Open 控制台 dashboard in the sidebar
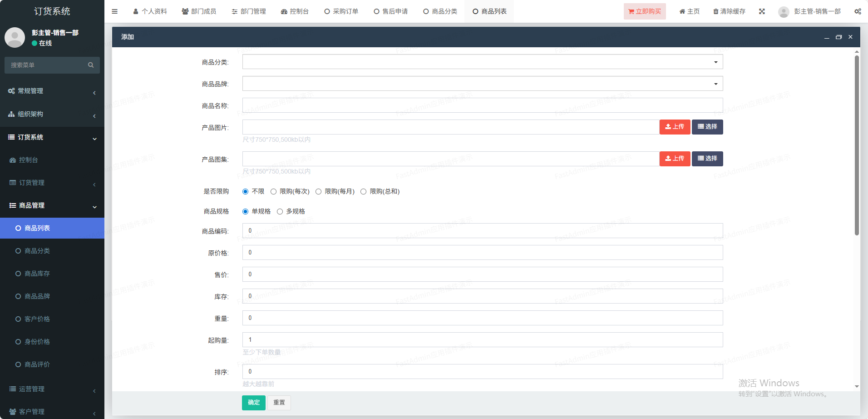868x419 pixels. [28, 160]
